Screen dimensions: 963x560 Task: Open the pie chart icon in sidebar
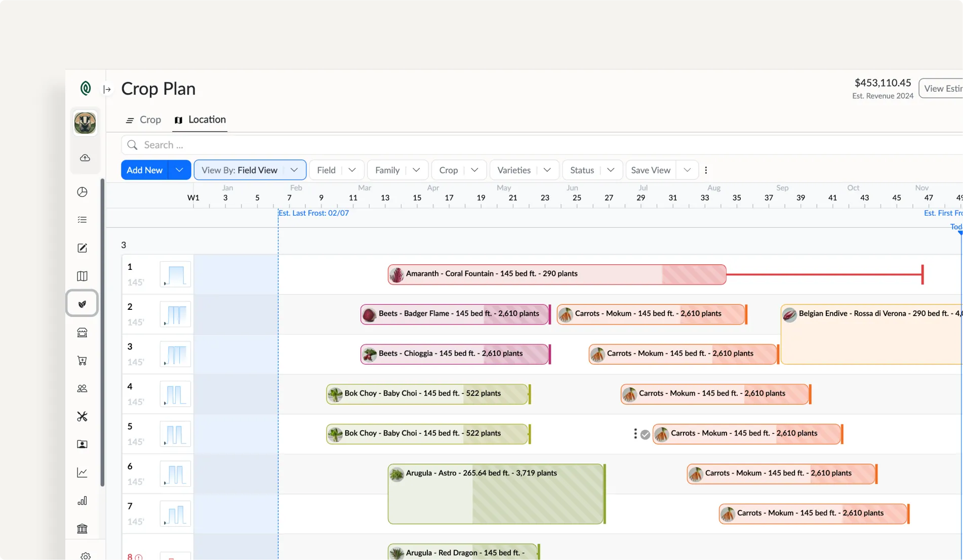(x=82, y=192)
